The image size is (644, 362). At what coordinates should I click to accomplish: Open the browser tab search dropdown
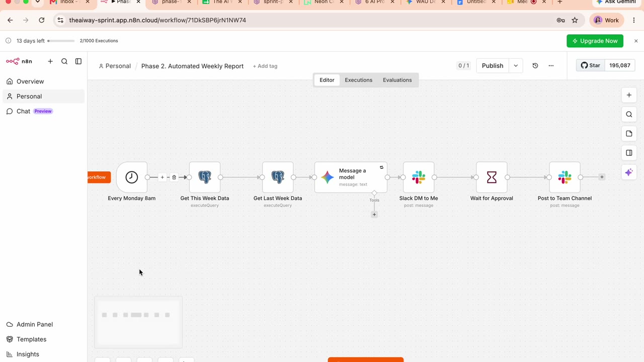point(37,2)
